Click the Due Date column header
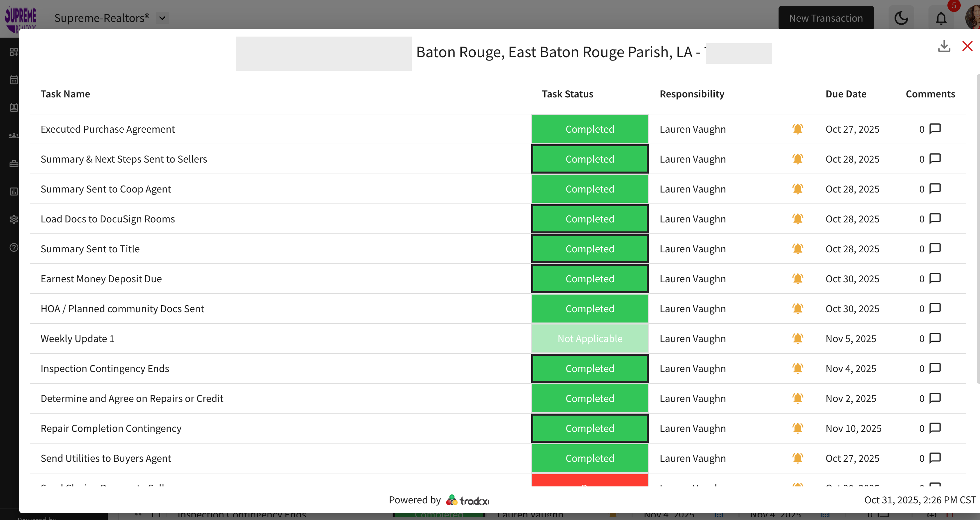Image resolution: width=980 pixels, height=520 pixels. pos(846,94)
